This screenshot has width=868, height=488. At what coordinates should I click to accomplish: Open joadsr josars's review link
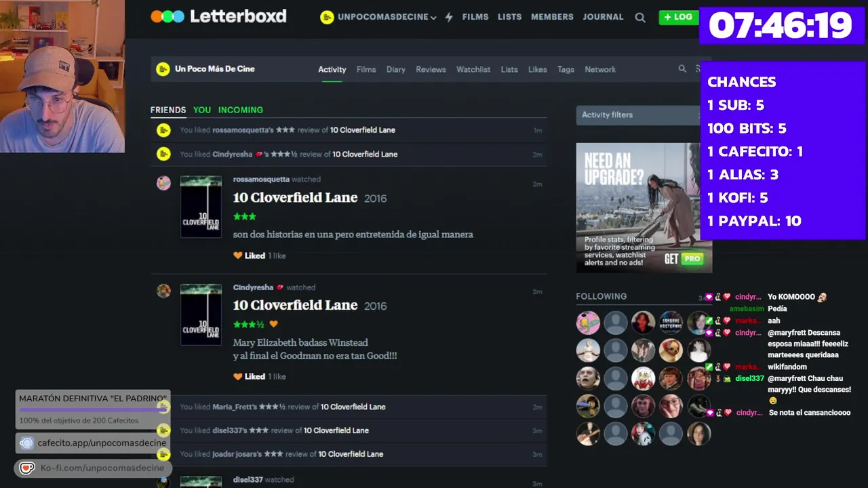click(x=298, y=454)
